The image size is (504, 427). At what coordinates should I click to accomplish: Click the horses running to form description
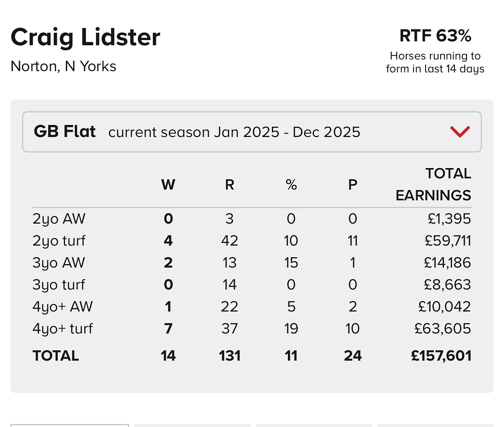point(435,62)
